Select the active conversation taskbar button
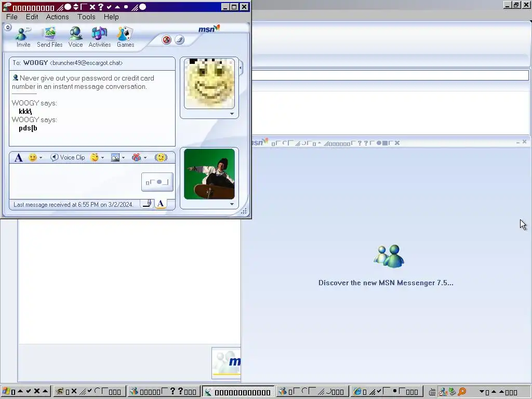Viewport: 532px width, 399px height. pos(238,392)
